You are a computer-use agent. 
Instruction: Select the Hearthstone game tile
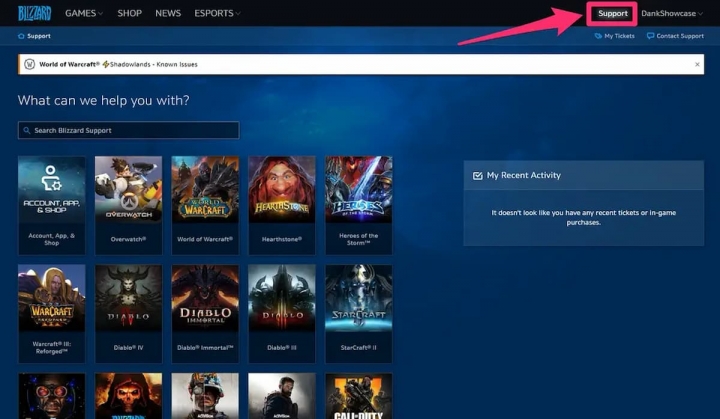coord(282,205)
